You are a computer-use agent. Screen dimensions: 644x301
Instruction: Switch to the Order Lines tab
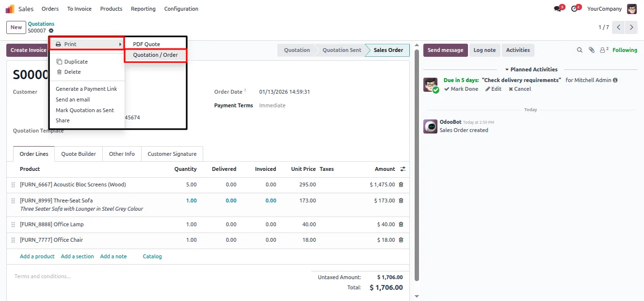(34, 154)
